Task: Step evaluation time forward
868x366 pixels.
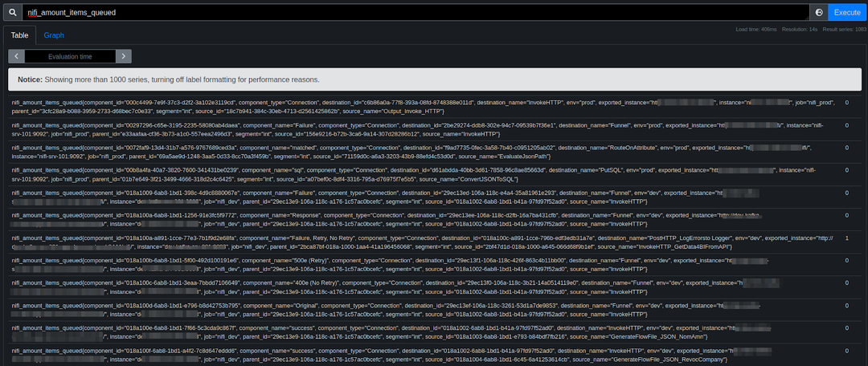Action: pos(124,56)
